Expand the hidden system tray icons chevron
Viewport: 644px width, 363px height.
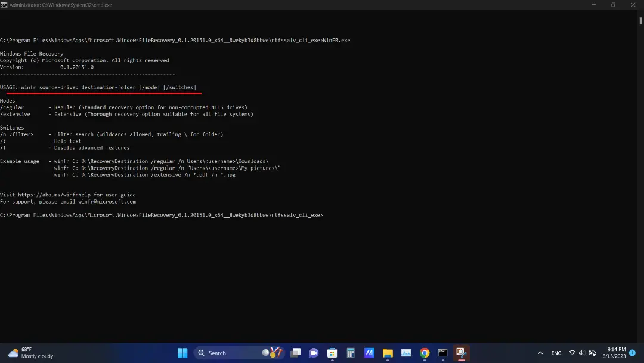pos(540,353)
